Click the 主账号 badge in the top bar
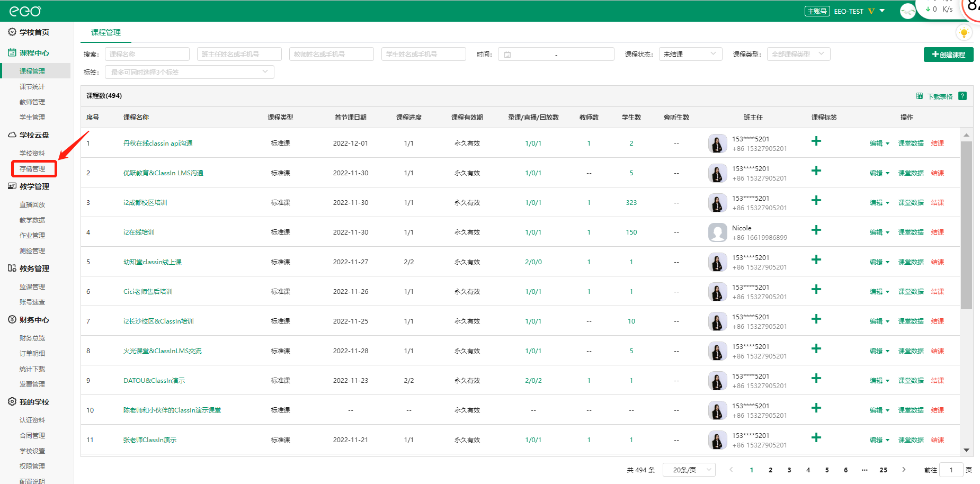The image size is (980, 484). coord(817,11)
